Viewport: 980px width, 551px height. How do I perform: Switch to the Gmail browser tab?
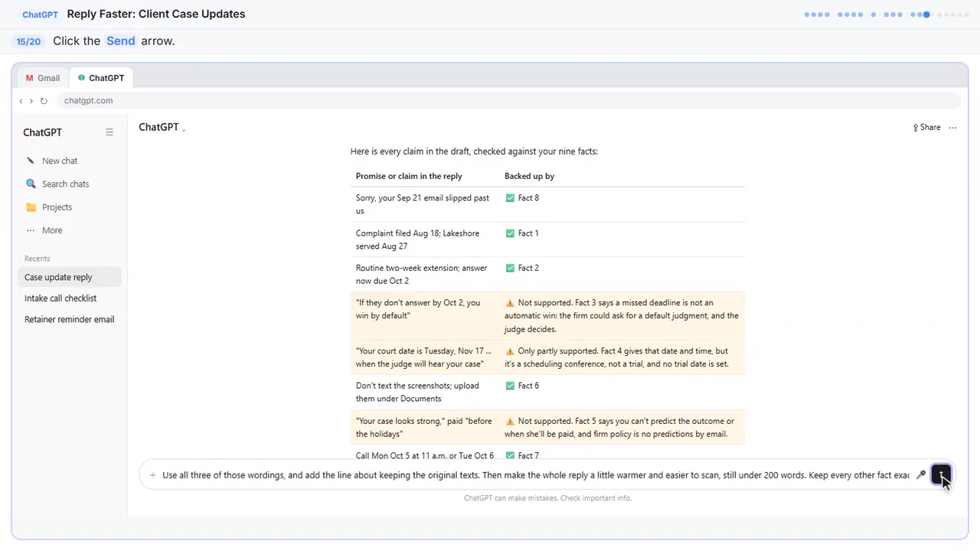point(43,78)
